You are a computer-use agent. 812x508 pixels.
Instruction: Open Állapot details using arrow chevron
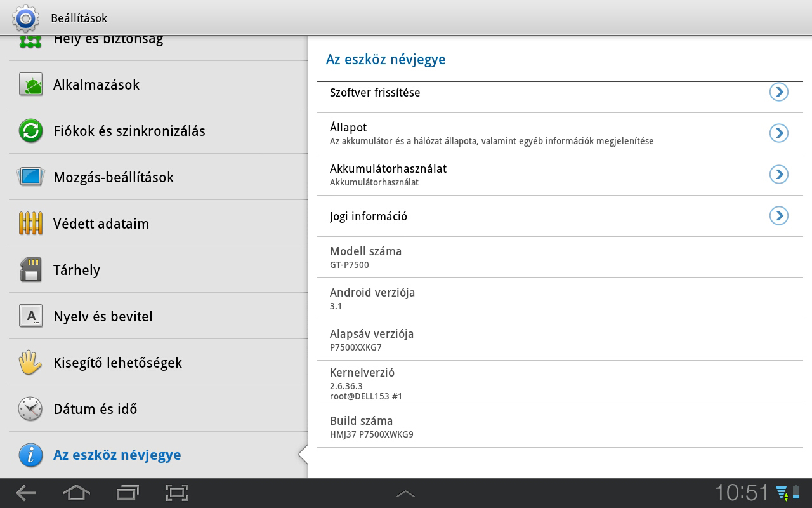779,133
